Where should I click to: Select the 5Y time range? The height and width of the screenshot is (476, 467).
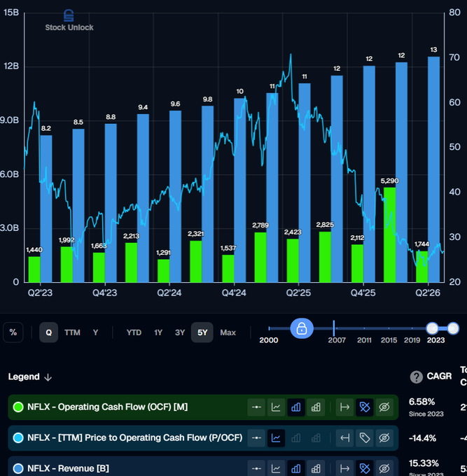202,332
